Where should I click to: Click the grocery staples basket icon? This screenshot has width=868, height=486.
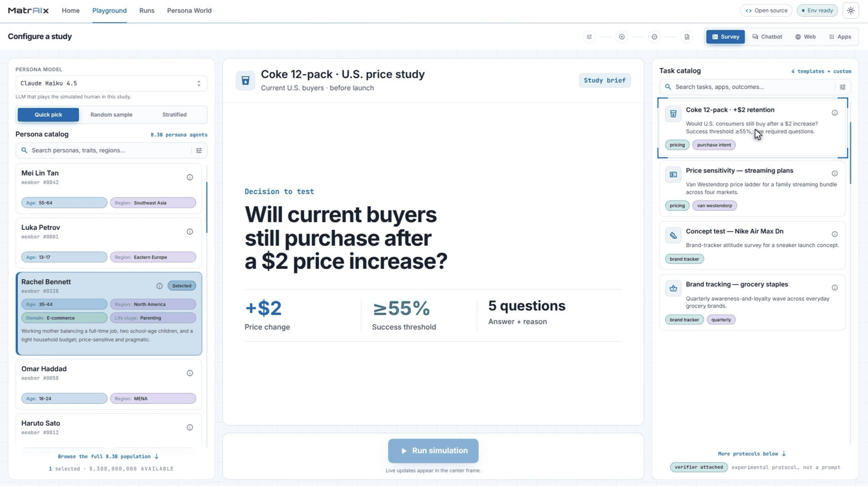pyautogui.click(x=673, y=289)
